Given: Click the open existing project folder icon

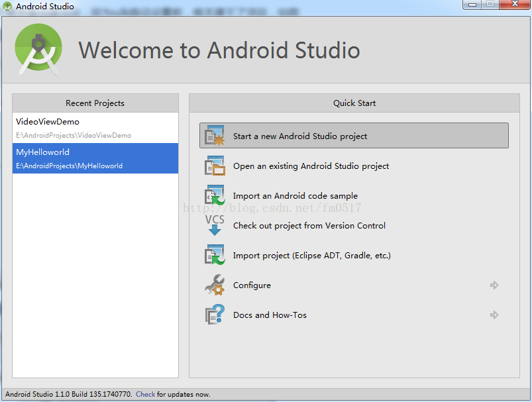Looking at the screenshot, I should (215, 166).
